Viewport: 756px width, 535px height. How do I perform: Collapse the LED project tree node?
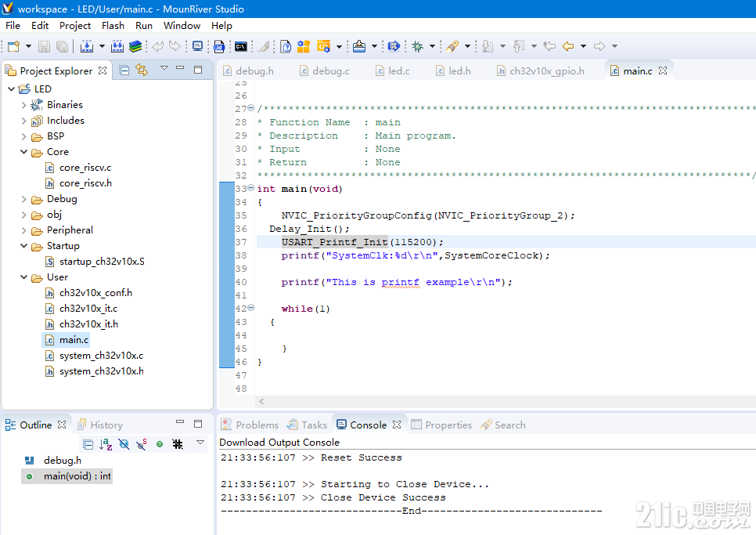[x=12, y=89]
